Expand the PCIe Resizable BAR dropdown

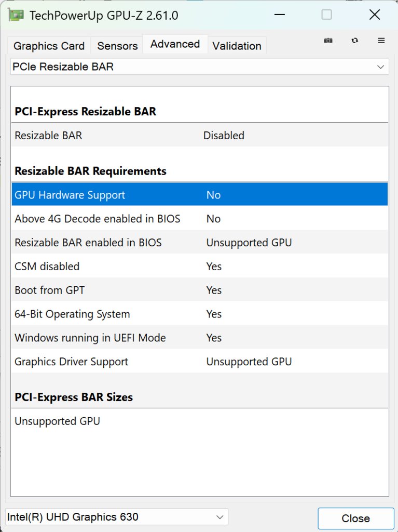[199, 67]
